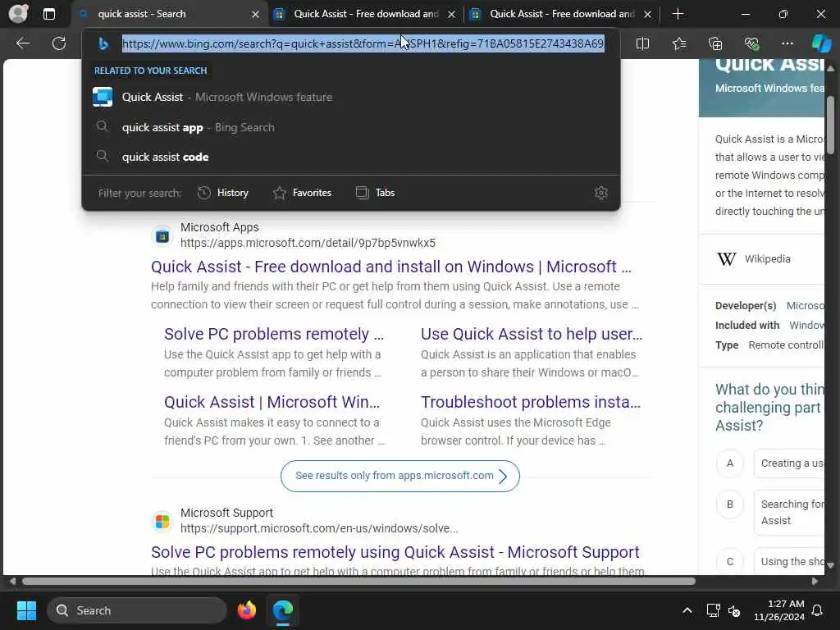840x630 pixels.
Task: Open 'Solve PC problems remotely using Quick Assist' link
Action: pyautogui.click(x=395, y=552)
